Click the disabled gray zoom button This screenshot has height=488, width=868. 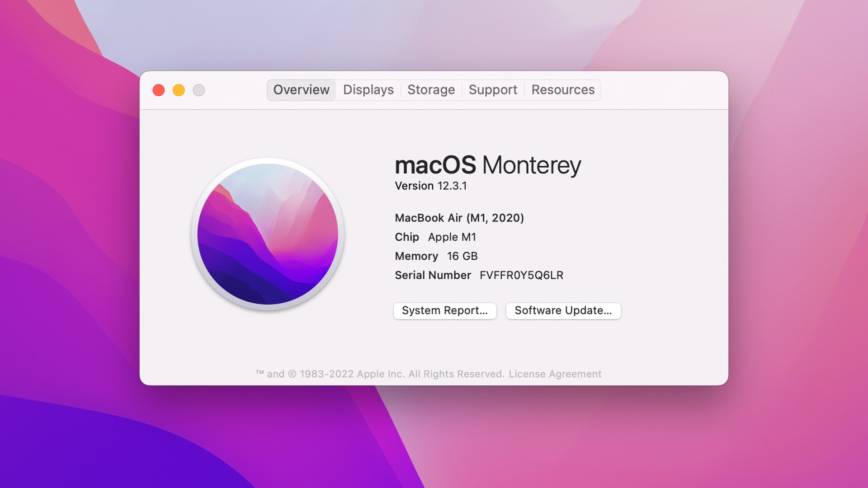pos(199,90)
